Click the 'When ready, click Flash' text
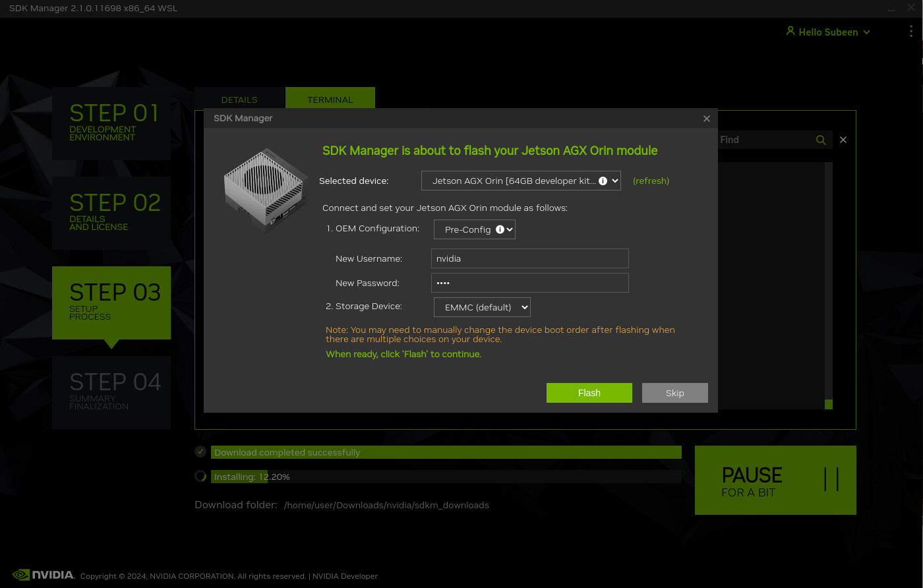Screen dimensions: 923x588 tap(403, 354)
